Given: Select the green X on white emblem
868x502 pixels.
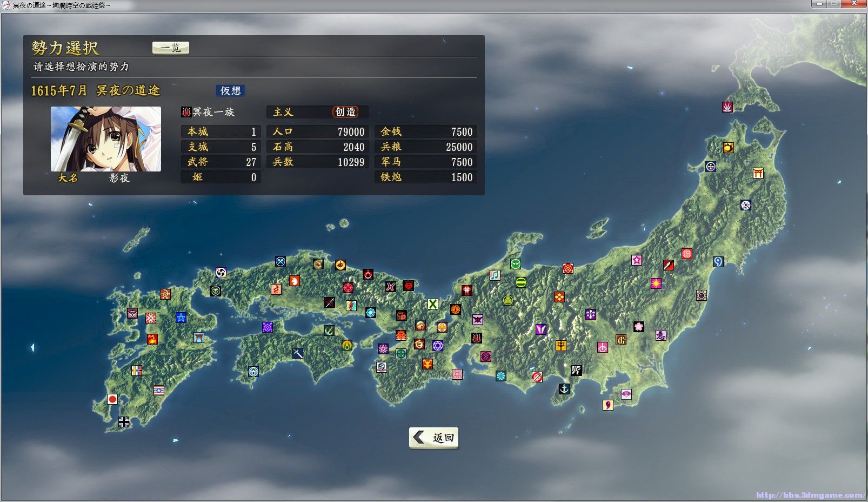Looking at the screenshot, I should click(433, 304).
